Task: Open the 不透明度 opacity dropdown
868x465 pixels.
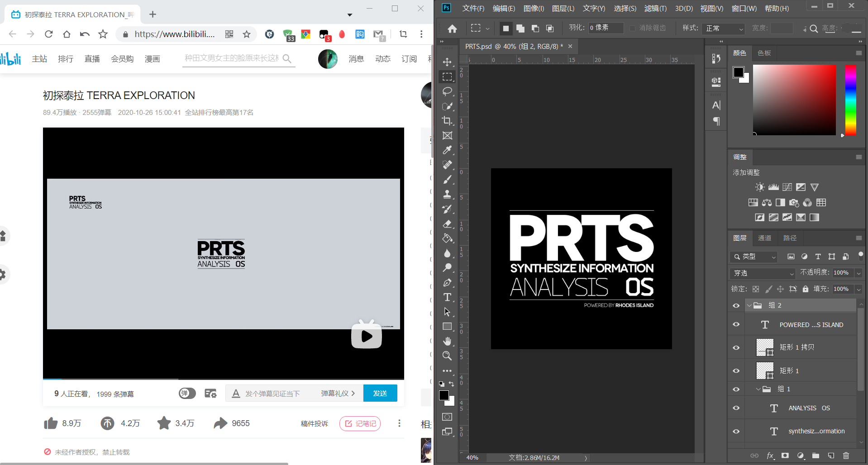Action: coord(859,273)
